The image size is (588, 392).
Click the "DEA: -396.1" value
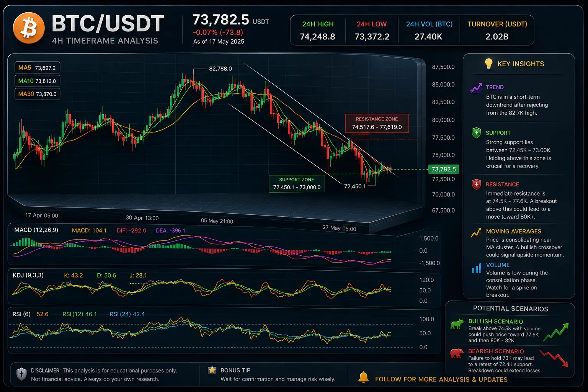pyautogui.click(x=170, y=230)
